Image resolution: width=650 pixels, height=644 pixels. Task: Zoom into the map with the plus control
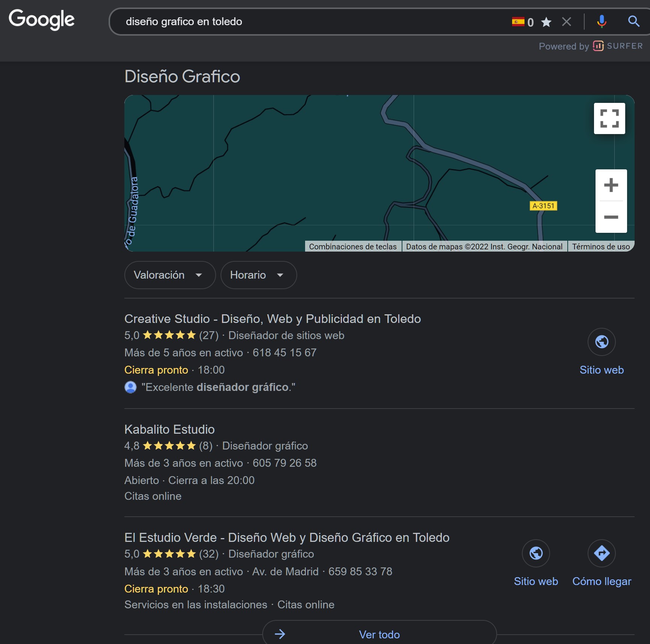(x=611, y=184)
